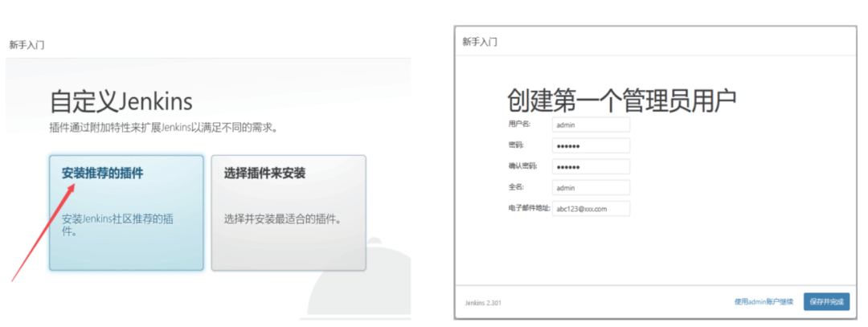Click the 全名 input field
The height and width of the screenshot is (327, 868).
pos(591,187)
